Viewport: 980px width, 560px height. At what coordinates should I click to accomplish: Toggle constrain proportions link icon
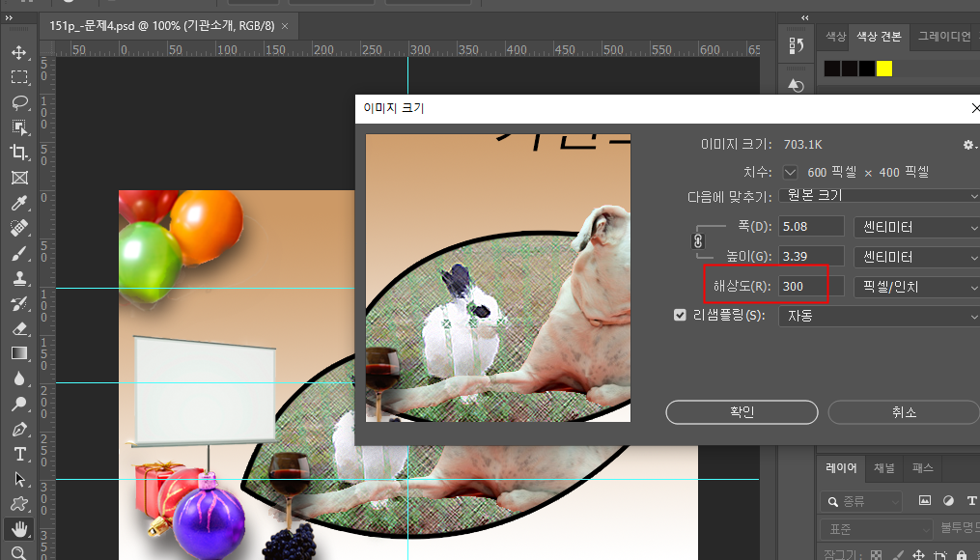tap(698, 240)
